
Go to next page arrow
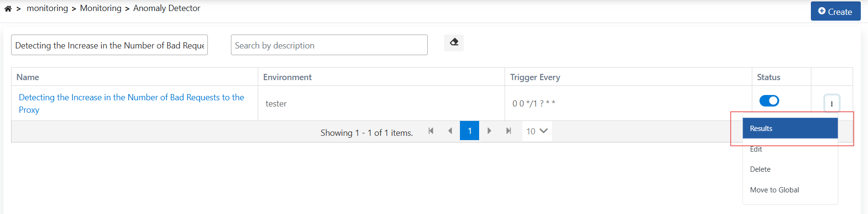pos(489,131)
